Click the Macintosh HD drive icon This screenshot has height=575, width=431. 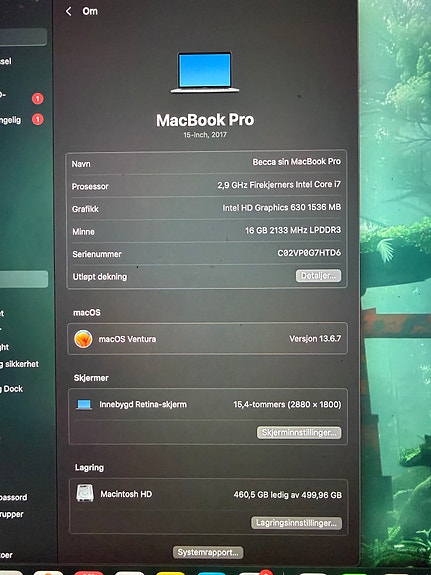click(85, 493)
